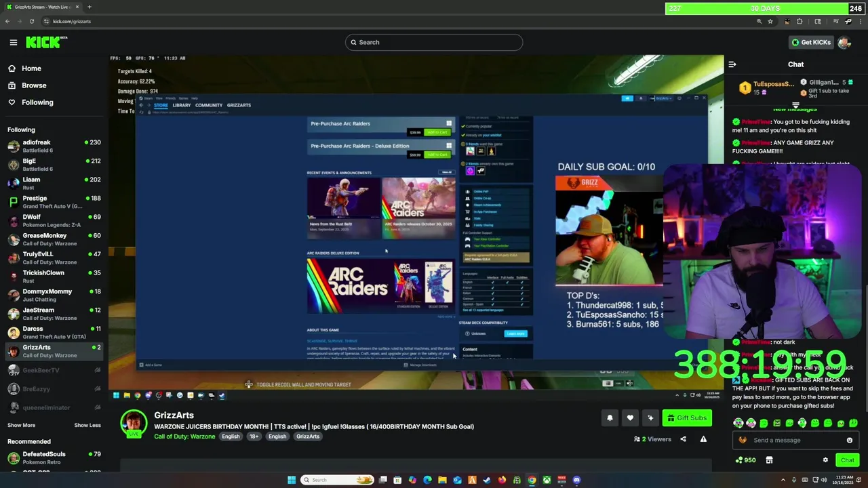Open Chrome zoom magnifier icon
Screen dimensions: 868x488
click(759, 21)
